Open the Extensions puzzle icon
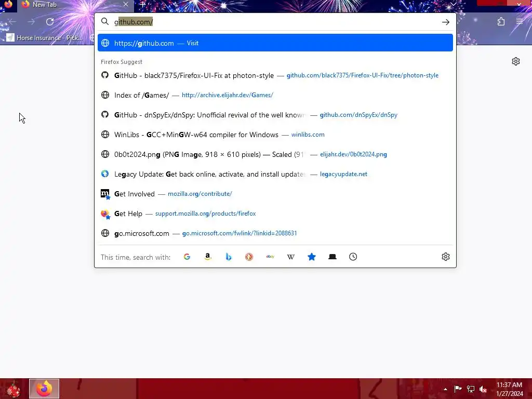Viewport: 532px width, 399px height. click(x=501, y=22)
